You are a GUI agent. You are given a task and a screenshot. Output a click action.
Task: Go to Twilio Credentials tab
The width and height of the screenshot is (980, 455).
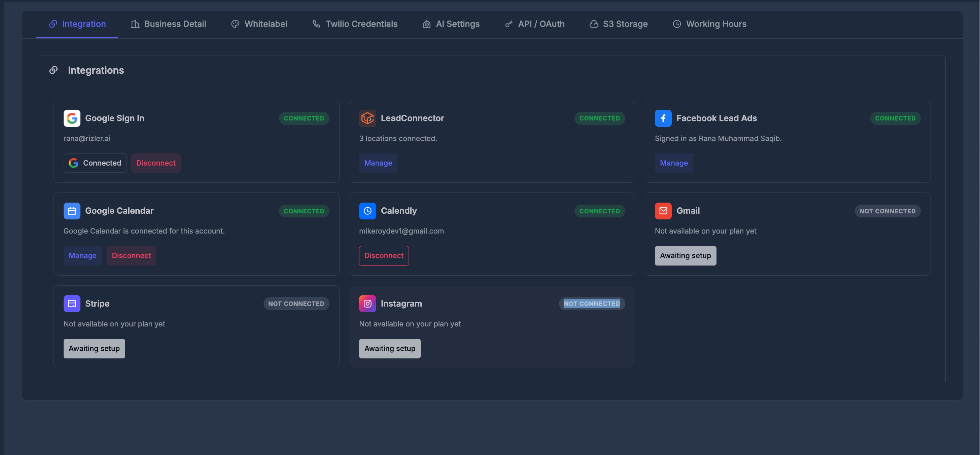point(355,24)
